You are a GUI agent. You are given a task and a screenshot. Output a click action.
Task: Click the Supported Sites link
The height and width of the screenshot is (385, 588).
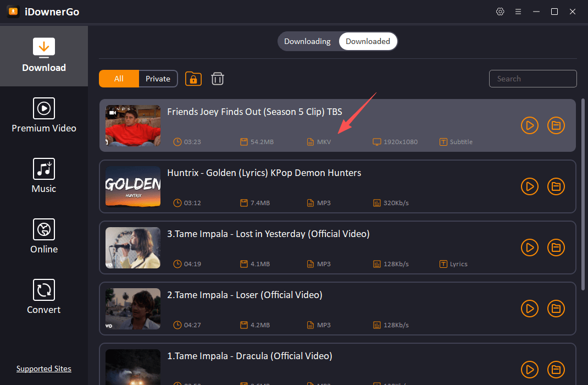(44, 369)
